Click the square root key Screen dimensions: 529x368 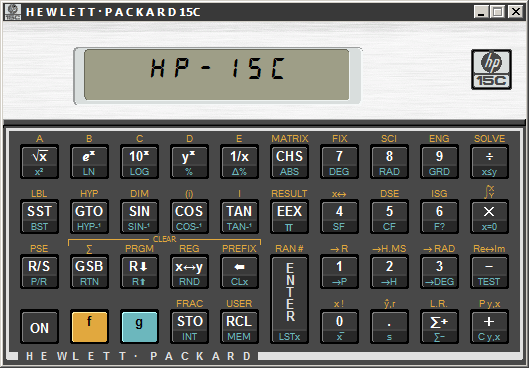pos(39,162)
